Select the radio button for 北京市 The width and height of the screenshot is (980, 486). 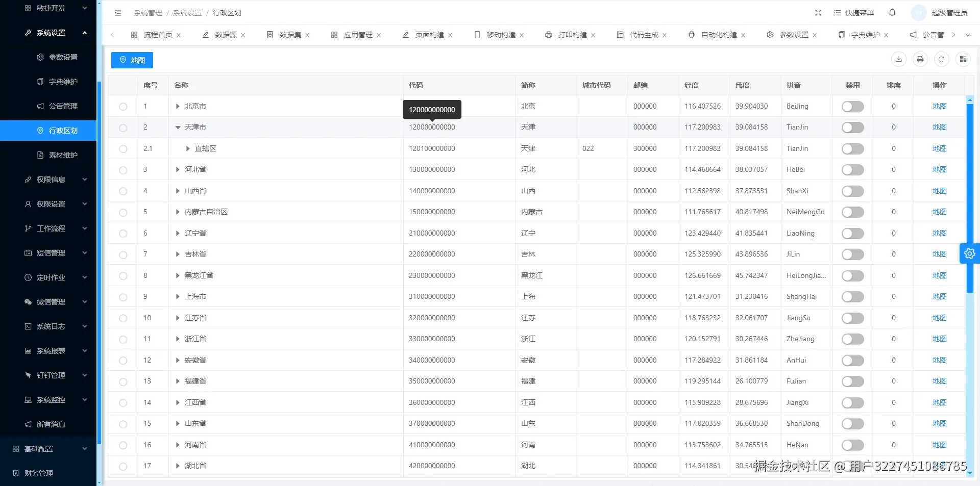click(x=123, y=107)
